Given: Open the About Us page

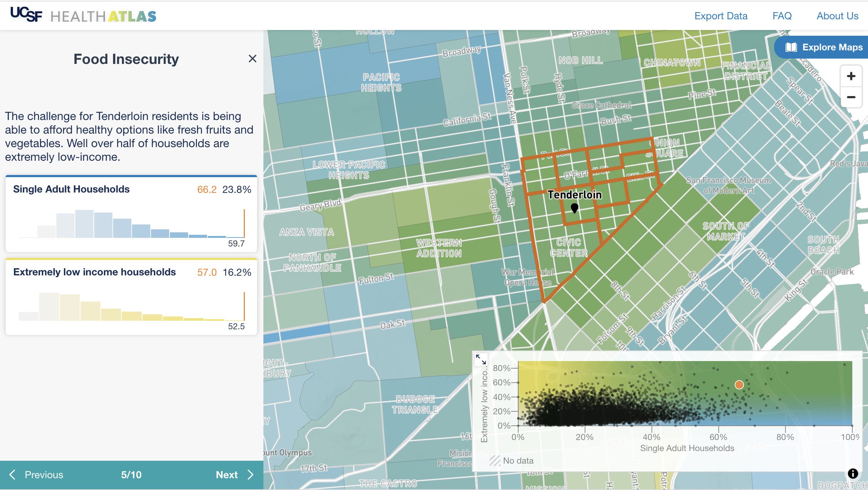Looking at the screenshot, I should pyautogui.click(x=837, y=16).
